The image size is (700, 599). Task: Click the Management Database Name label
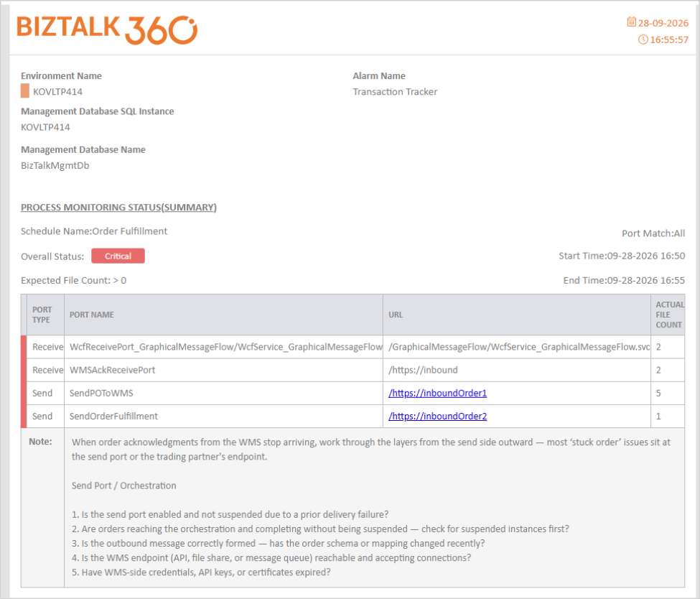point(83,149)
